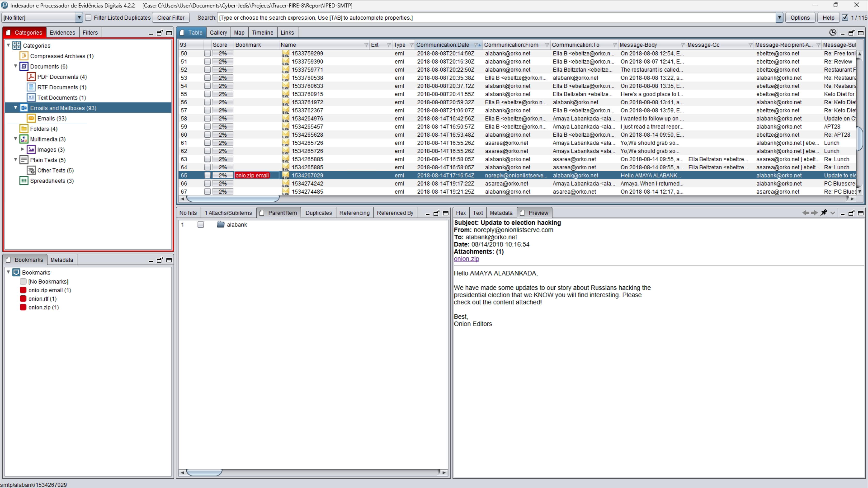Click the forward navigation arrow in preview toolbar
Image resolution: width=868 pixels, height=488 pixels.
[x=815, y=213]
